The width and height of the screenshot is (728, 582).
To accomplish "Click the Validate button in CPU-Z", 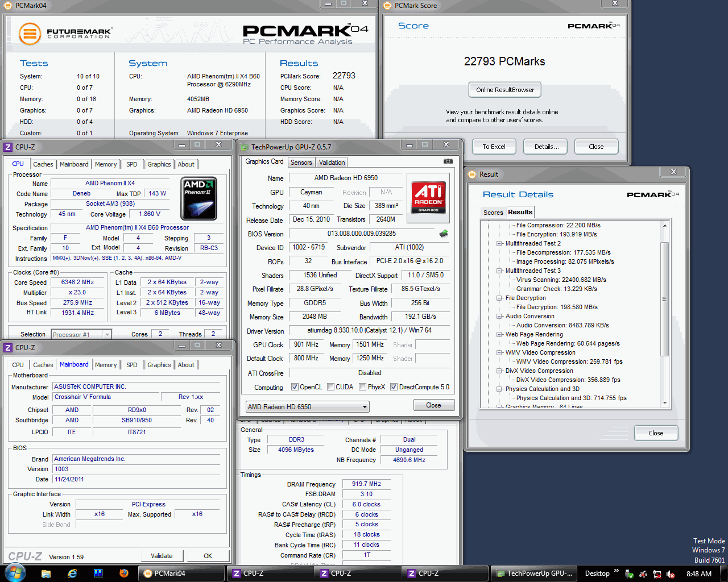I will [162, 556].
